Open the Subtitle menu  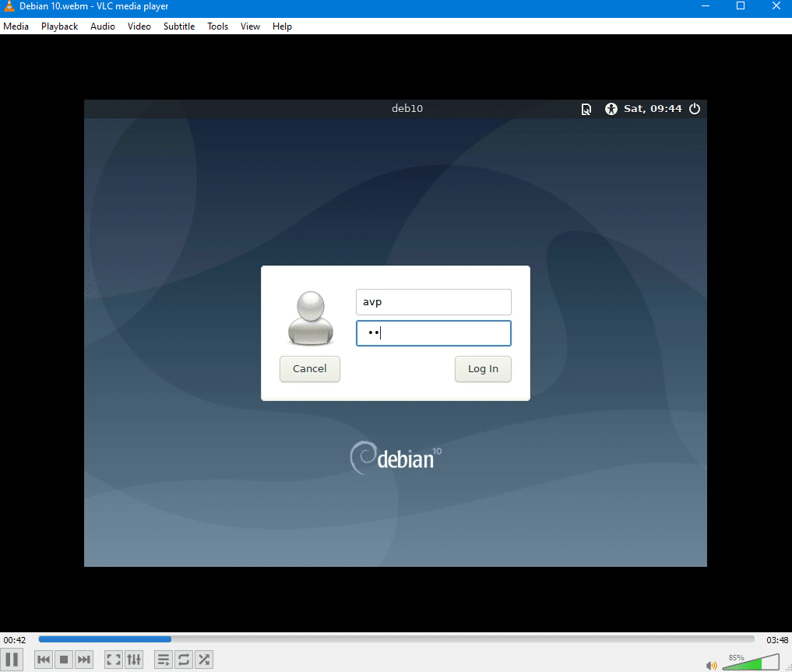pyautogui.click(x=179, y=26)
